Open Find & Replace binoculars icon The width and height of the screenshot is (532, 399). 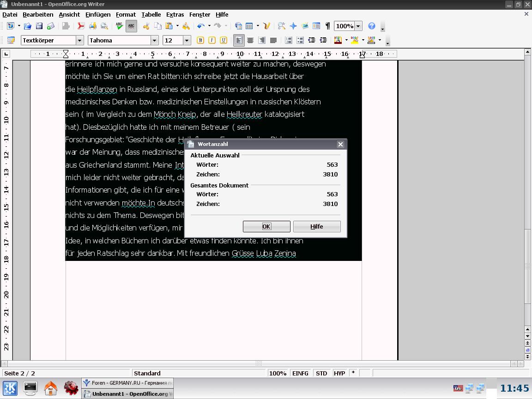(x=282, y=26)
